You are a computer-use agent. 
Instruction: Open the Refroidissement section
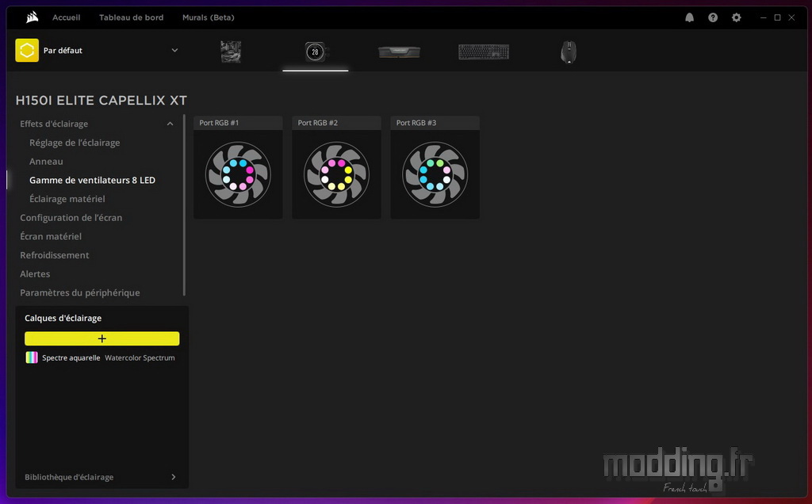coord(55,255)
